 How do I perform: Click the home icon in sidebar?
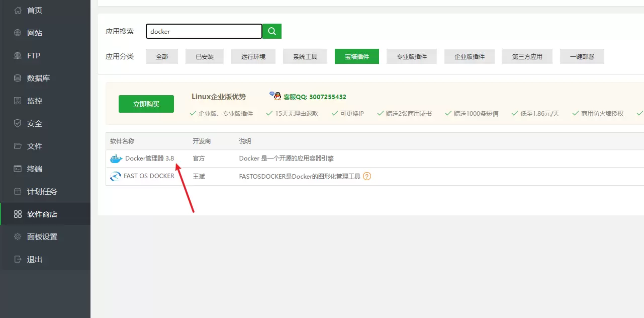pos(18,10)
